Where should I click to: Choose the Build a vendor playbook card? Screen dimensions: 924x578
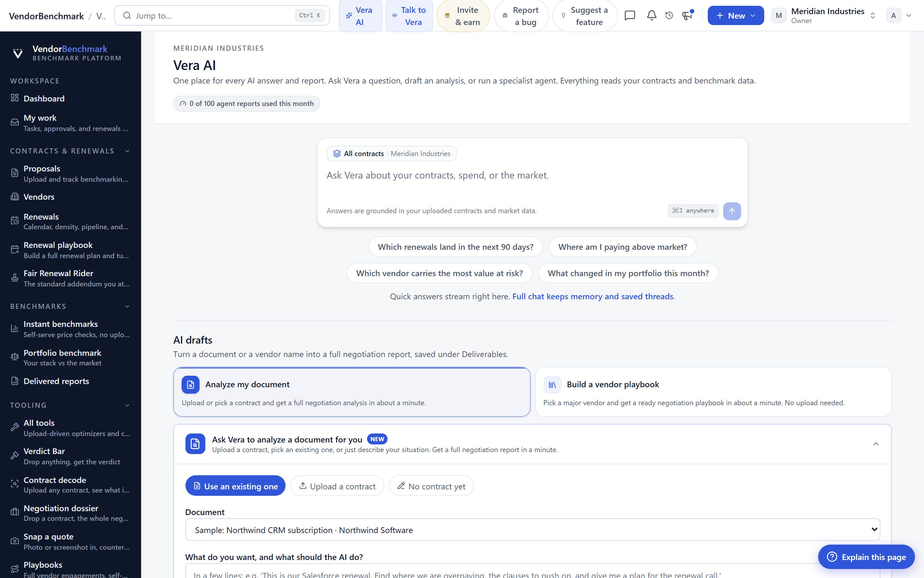(713, 392)
